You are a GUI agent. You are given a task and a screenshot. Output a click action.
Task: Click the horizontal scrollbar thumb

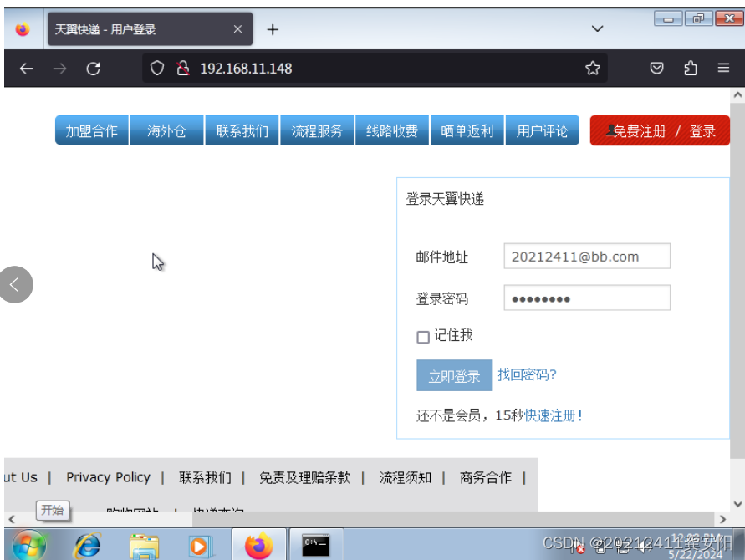pos(453,519)
